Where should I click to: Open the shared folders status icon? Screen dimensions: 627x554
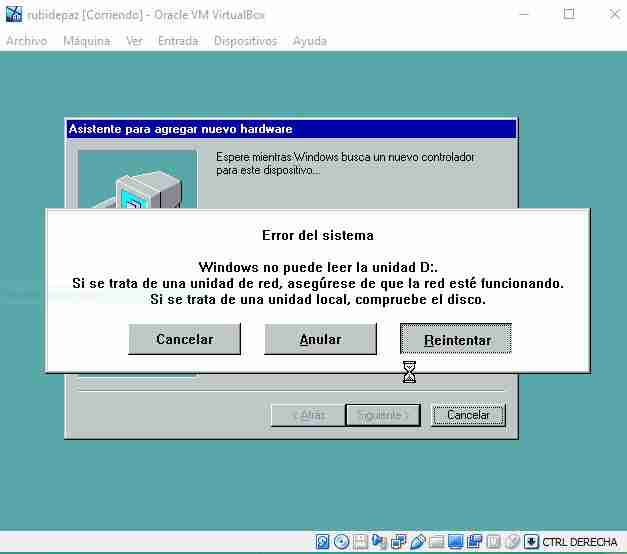coord(437,542)
